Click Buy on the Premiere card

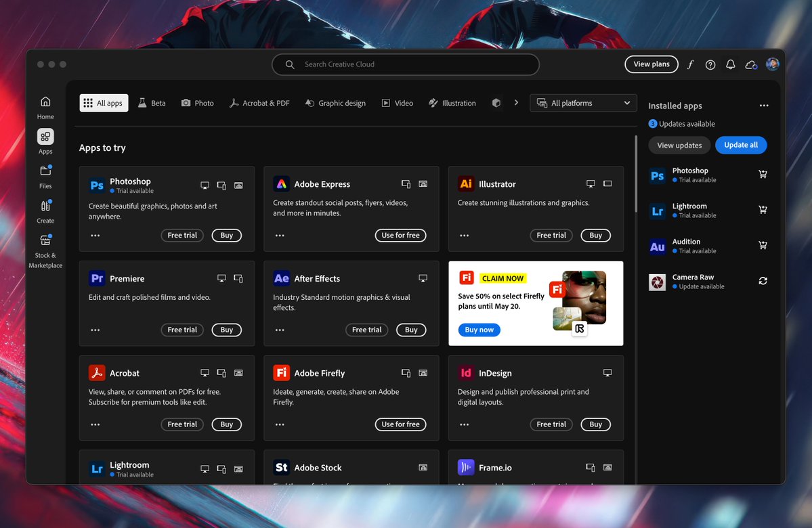click(x=227, y=330)
